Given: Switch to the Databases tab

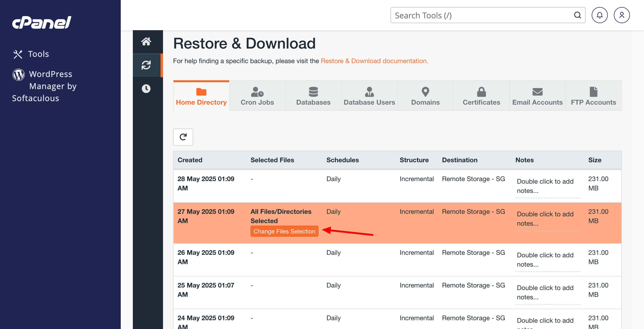Looking at the screenshot, I should [313, 96].
